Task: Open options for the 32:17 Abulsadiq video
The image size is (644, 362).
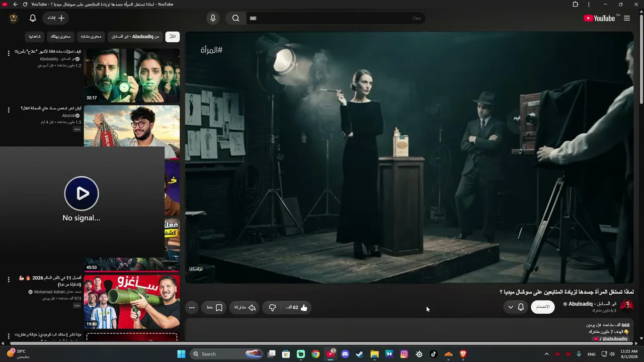Action: tap(9, 53)
